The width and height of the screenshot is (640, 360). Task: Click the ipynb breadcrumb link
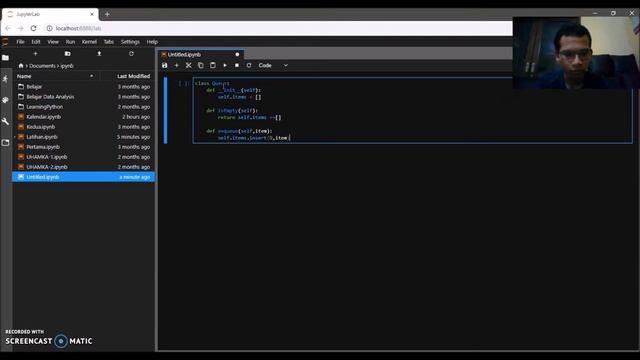tap(67, 66)
